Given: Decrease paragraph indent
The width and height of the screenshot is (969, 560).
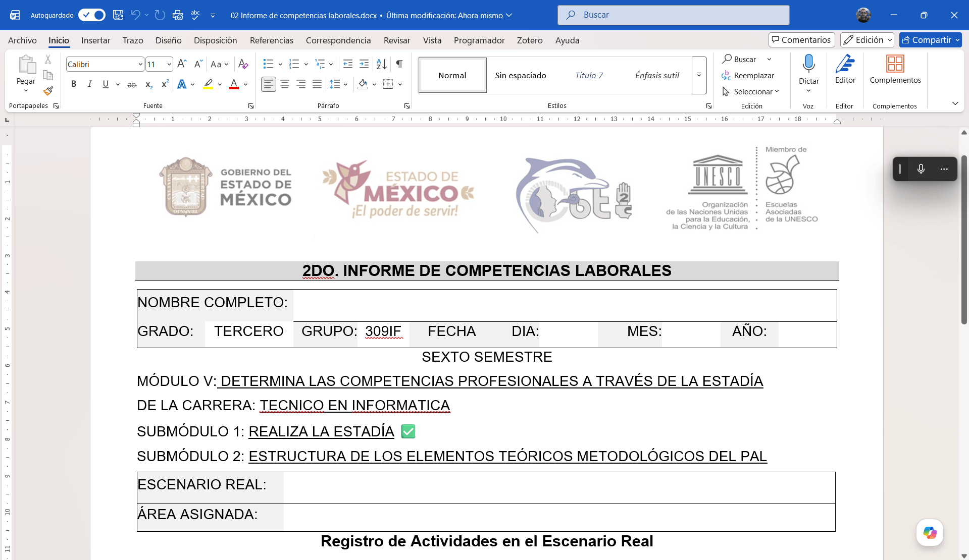Looking at the screenshot, I should pyautogui.click(x=348, y=64).
